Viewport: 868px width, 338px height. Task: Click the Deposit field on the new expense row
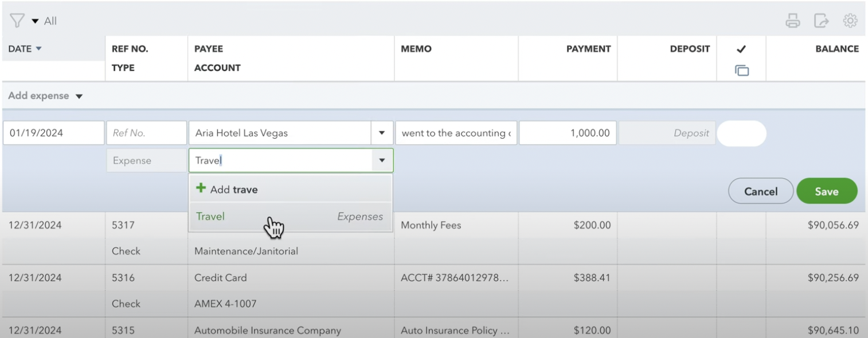[666, 132]
